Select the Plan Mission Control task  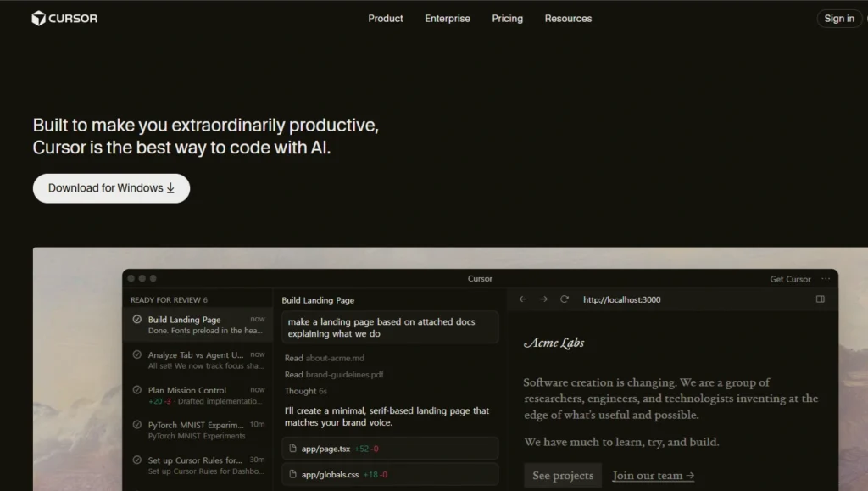click(x=198, y=395)
